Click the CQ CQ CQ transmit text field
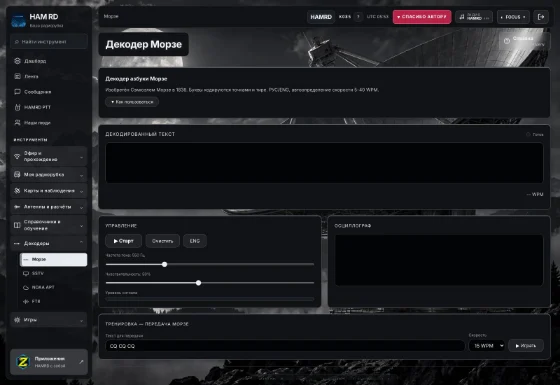 click(285, 346)
